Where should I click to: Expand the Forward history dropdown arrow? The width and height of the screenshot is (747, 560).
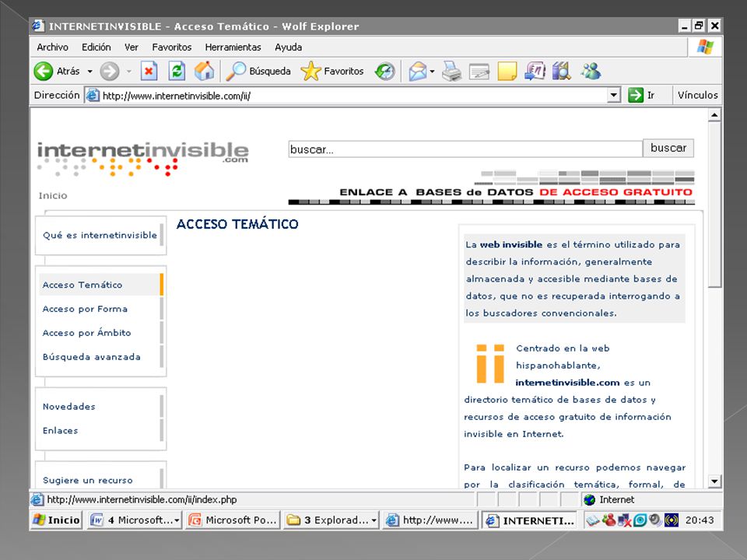[x=128, y=72]
